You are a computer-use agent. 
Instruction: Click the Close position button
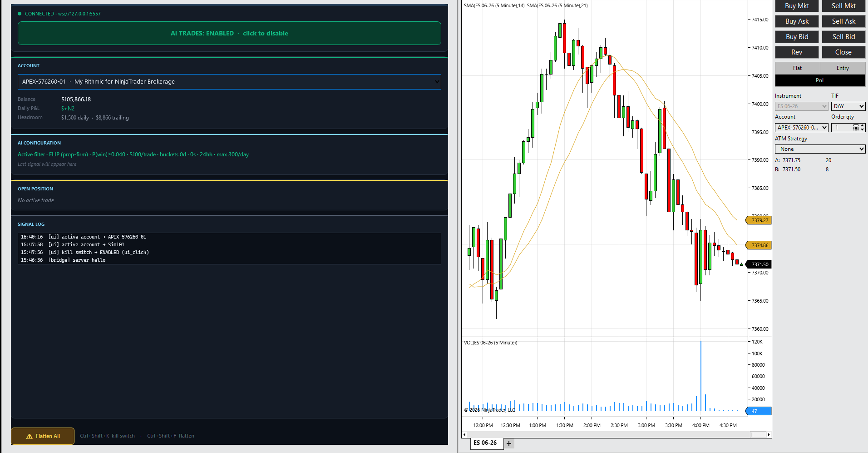point(843,52)
